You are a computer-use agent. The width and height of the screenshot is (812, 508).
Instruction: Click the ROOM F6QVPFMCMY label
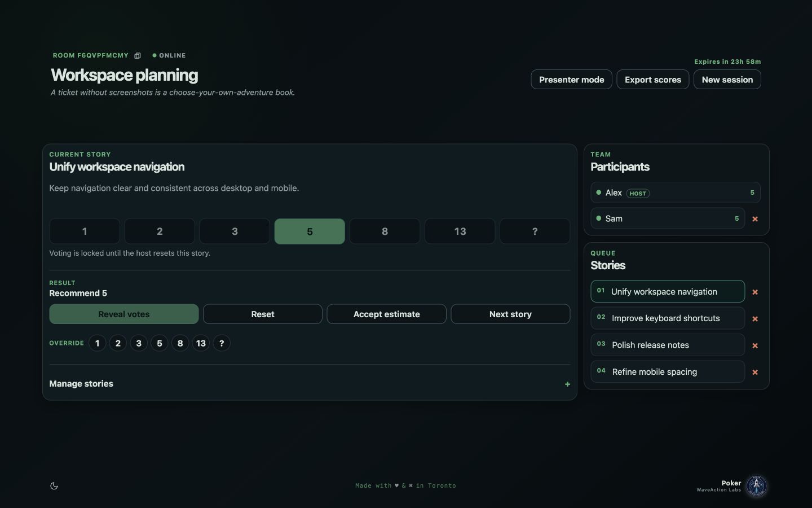91,55
